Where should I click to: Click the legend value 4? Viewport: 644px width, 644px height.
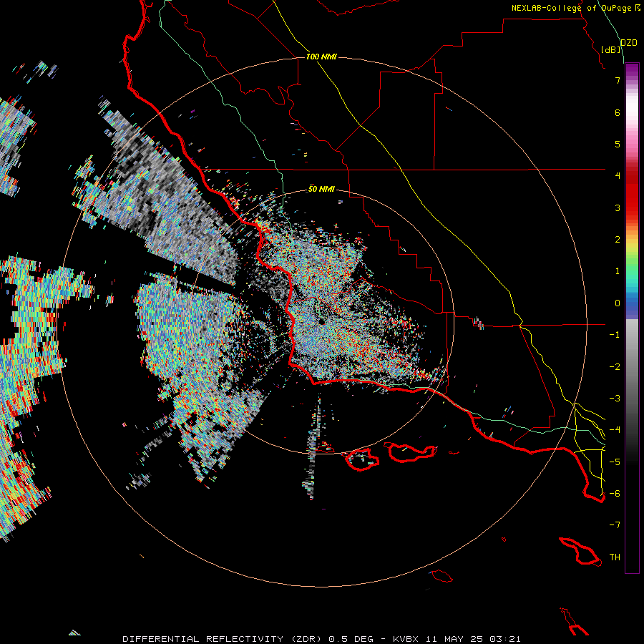click(618, 176)
